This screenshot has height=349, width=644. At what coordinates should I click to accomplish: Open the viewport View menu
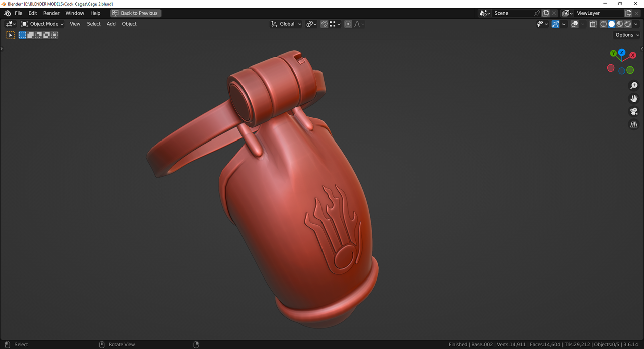point(75,24)
